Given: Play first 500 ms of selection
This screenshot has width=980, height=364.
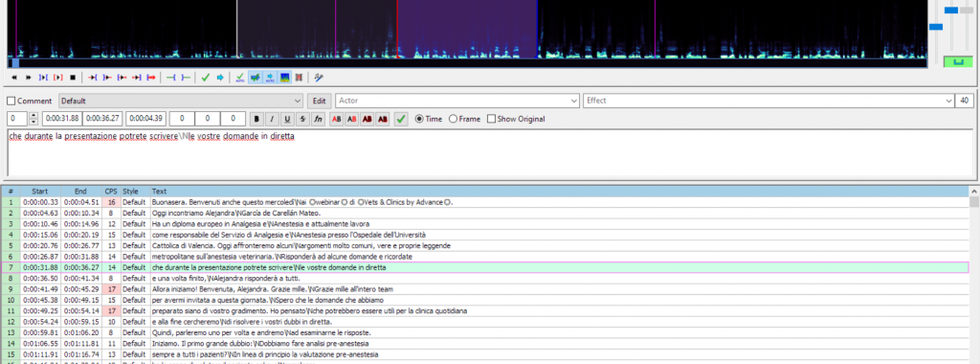Looking at the screenshot, I should (x=122, y=78).
